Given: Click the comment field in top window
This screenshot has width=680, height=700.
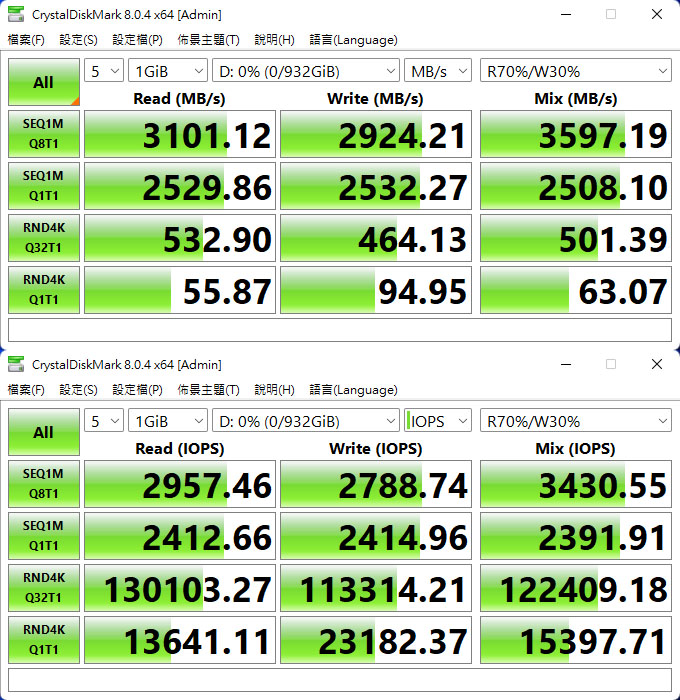Looking at the screenshot, I should [x=340, y=330].
